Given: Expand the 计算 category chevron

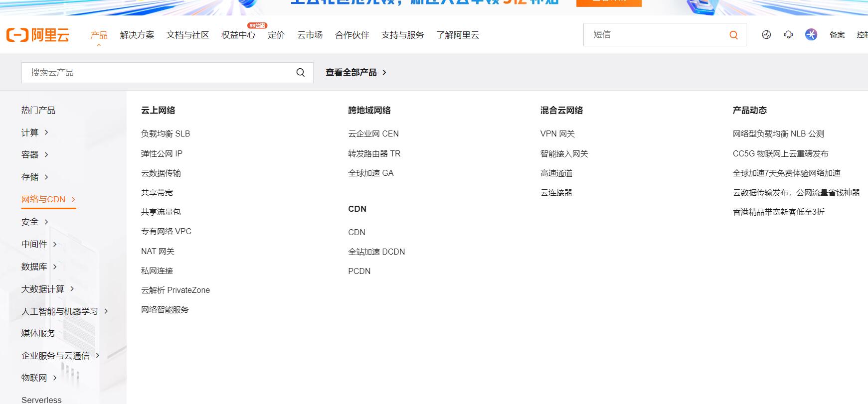Looking at the screenshot, I should (x=46, y=132).
